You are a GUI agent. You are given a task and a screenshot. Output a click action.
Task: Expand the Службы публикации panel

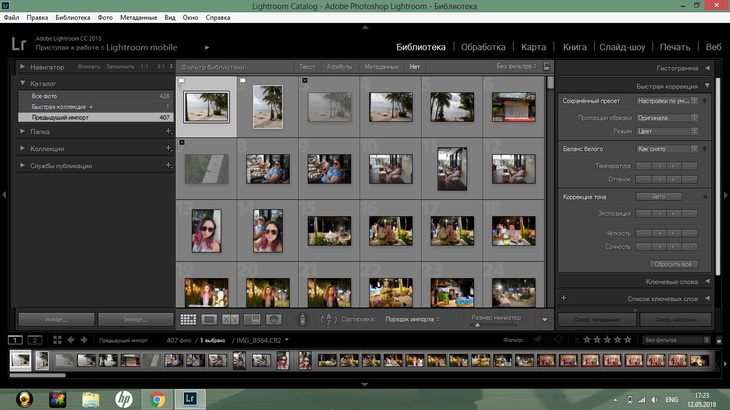(x=22, y=165)
